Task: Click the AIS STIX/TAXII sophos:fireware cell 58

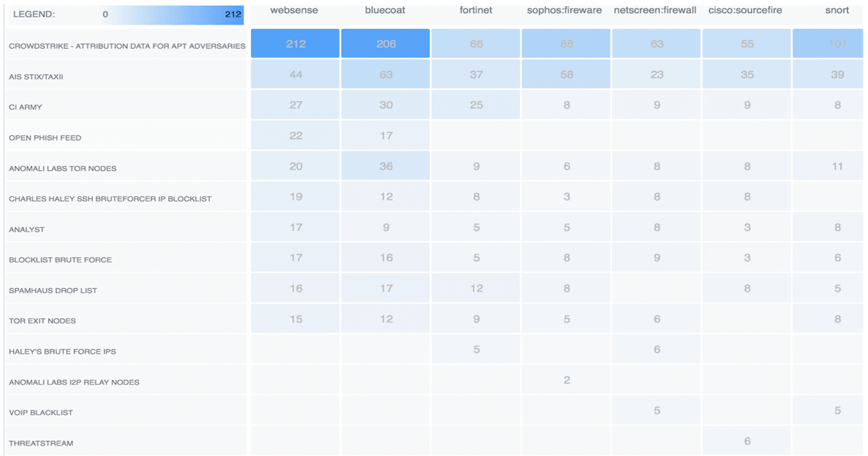Action: (566, 74)
